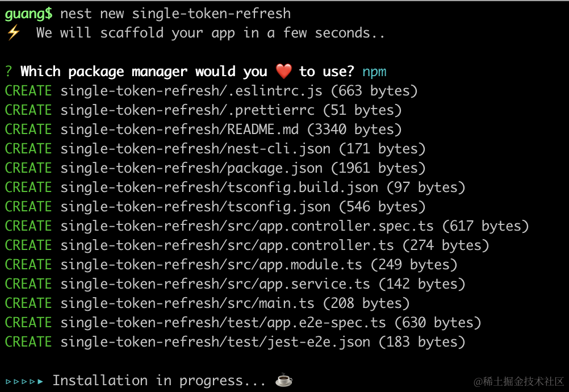Click the 'Installation in progress...' status text
This screenshot has height=392, width=569.
pyautogui.click(x=160, y=381)
